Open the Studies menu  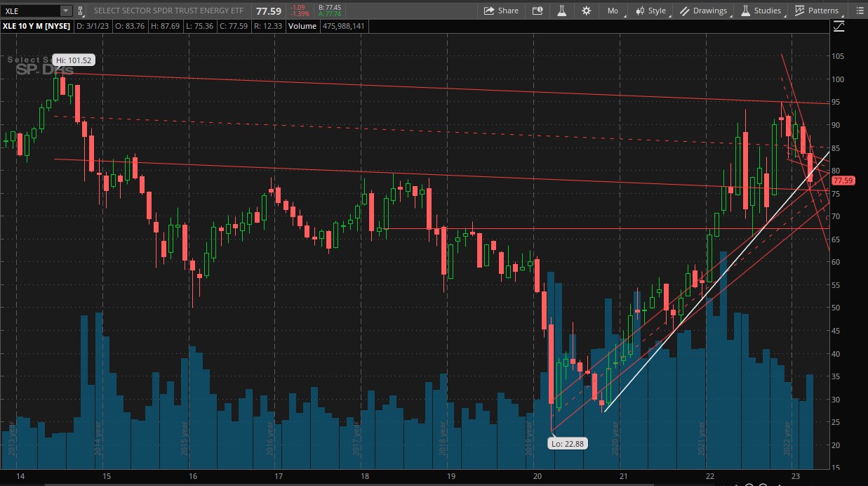(761, 11)
